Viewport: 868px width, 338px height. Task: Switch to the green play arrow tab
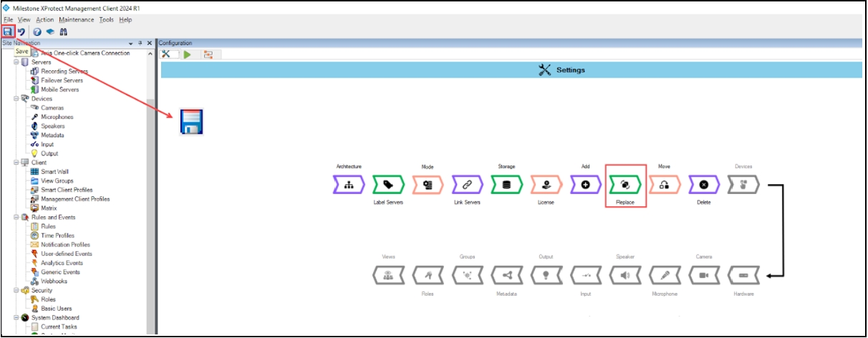coord(187,54)
